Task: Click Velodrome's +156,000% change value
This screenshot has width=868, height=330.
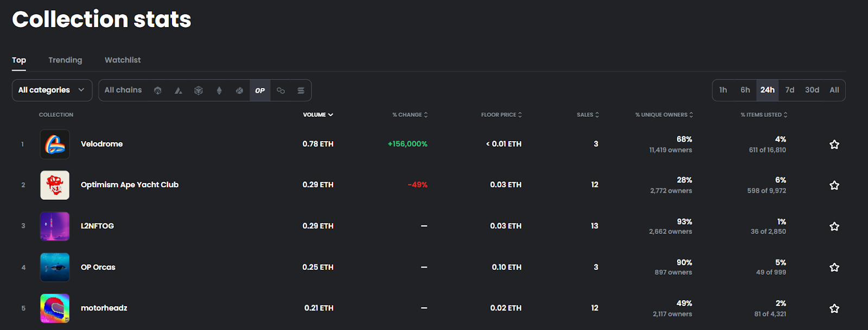Action: (x=407, y=144)
